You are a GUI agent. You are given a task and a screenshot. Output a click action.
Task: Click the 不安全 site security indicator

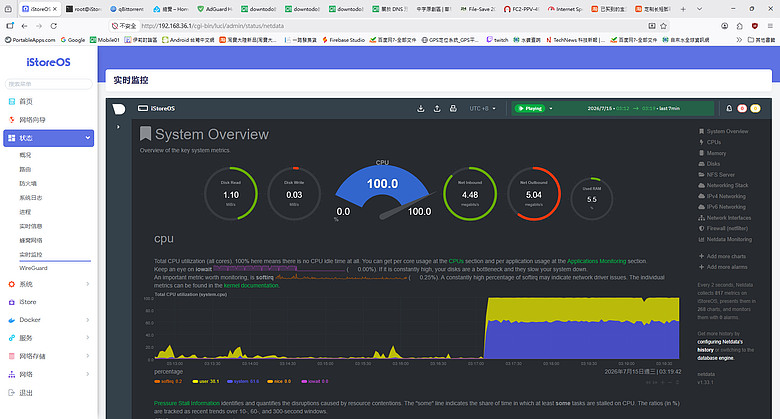[124, 26]
